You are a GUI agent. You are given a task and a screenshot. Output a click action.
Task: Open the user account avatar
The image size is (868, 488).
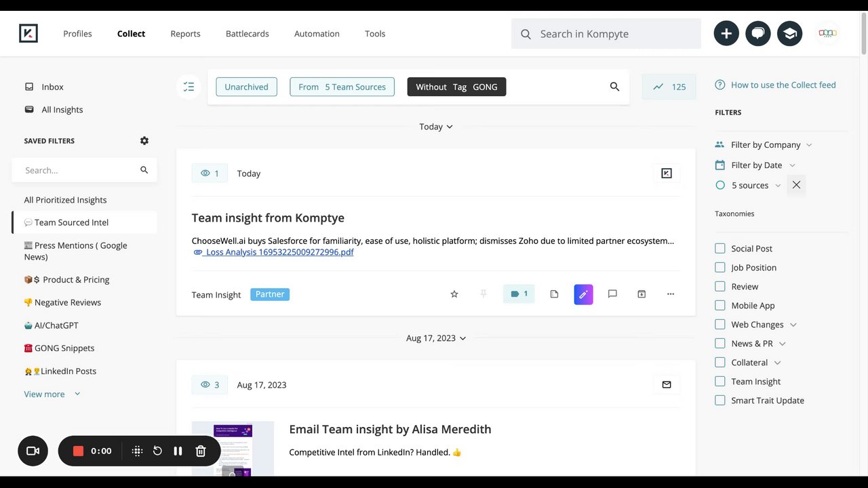[x=827, y=33]
